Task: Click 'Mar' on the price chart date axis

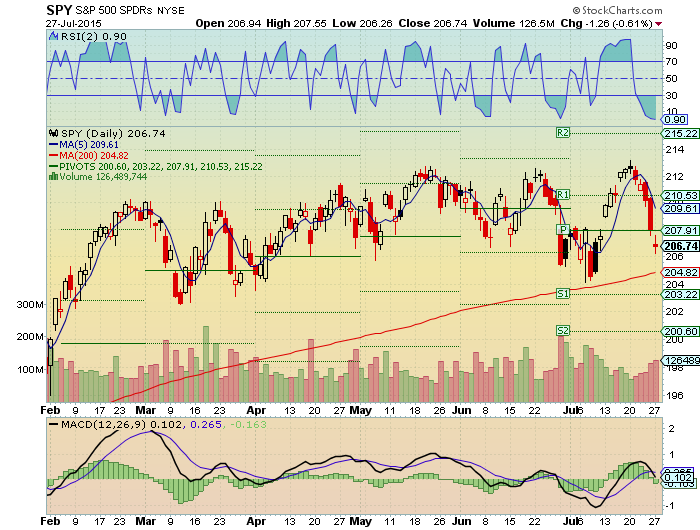Action: tap(146, 410)
